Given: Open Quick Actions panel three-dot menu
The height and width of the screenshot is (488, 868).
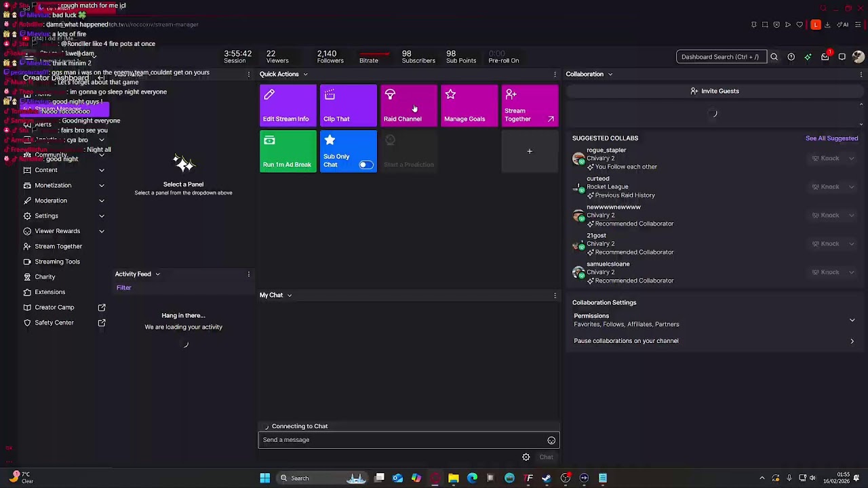Looking at the screenshot, I should point(555,75).
